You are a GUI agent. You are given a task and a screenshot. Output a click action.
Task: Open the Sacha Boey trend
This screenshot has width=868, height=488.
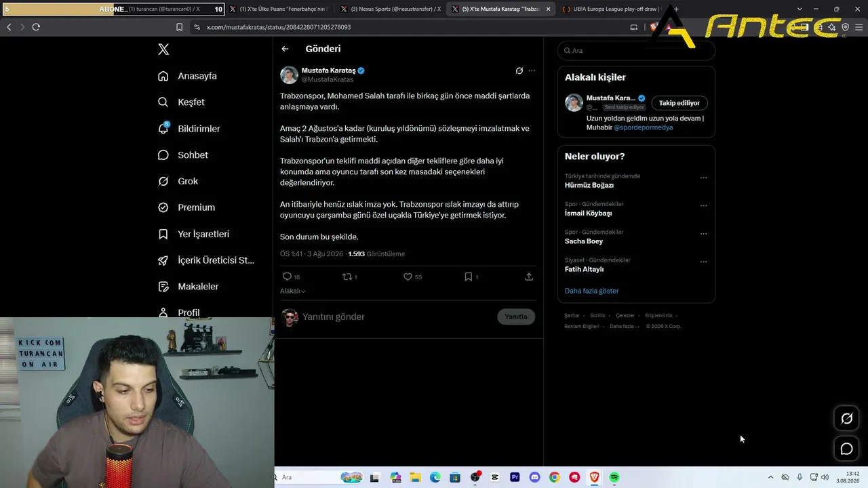584,241
